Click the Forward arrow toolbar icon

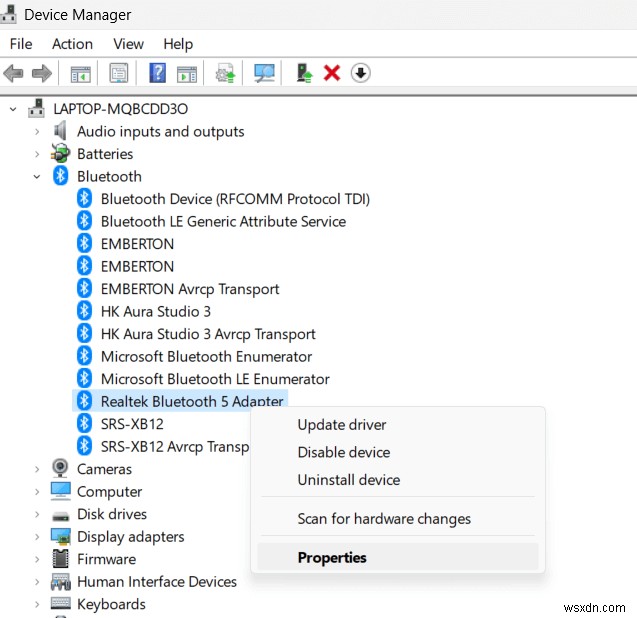coord(42,74)
